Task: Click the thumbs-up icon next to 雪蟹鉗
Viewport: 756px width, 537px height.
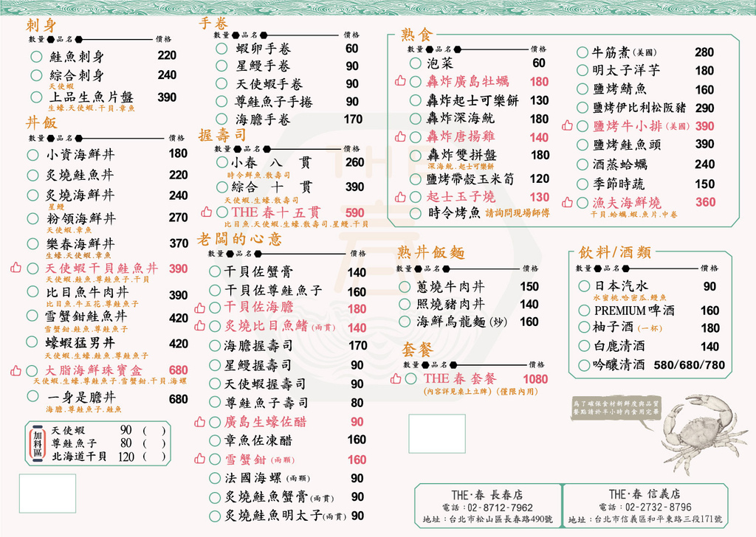Action: (x=199, y=459)
